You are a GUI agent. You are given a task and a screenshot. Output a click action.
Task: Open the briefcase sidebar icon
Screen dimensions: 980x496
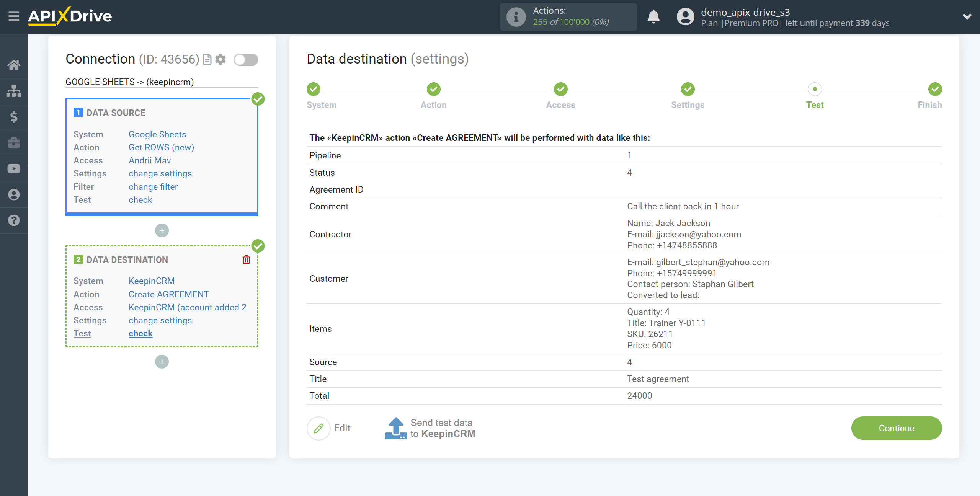(x=14, y=143)
